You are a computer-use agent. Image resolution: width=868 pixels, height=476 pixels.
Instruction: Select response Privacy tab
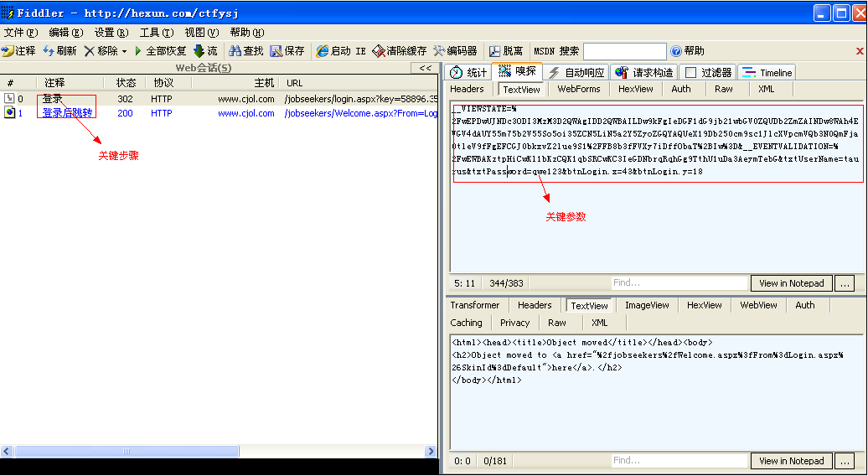coord(514,323)
